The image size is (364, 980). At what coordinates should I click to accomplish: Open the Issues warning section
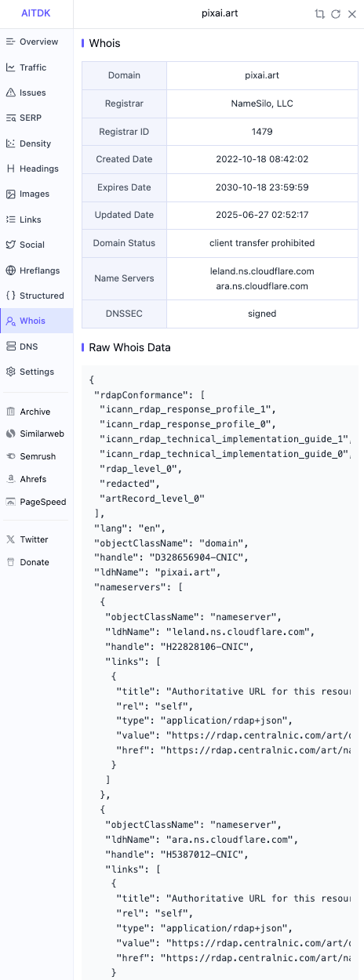point(36,93)
